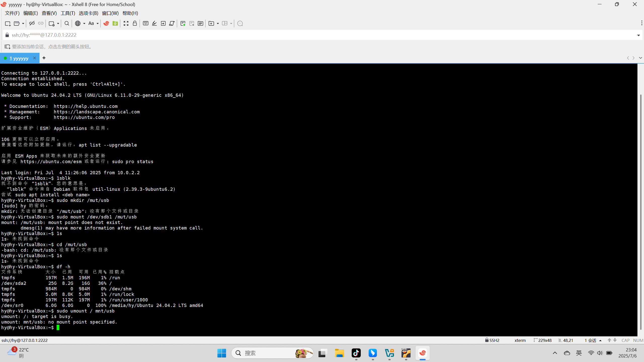Add a new tab with plus button
644x362 pixels.
point(44,58)
